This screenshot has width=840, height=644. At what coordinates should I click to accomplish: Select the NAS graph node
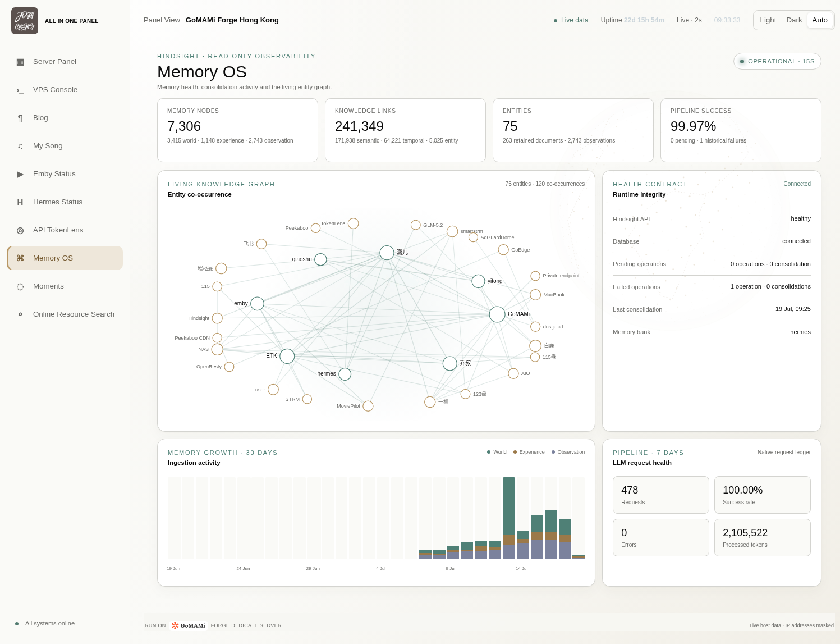tap(217, 349)
